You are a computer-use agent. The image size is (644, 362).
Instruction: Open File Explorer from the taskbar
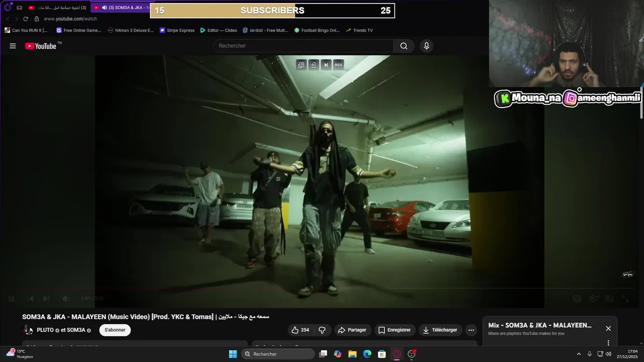[352, 354]
